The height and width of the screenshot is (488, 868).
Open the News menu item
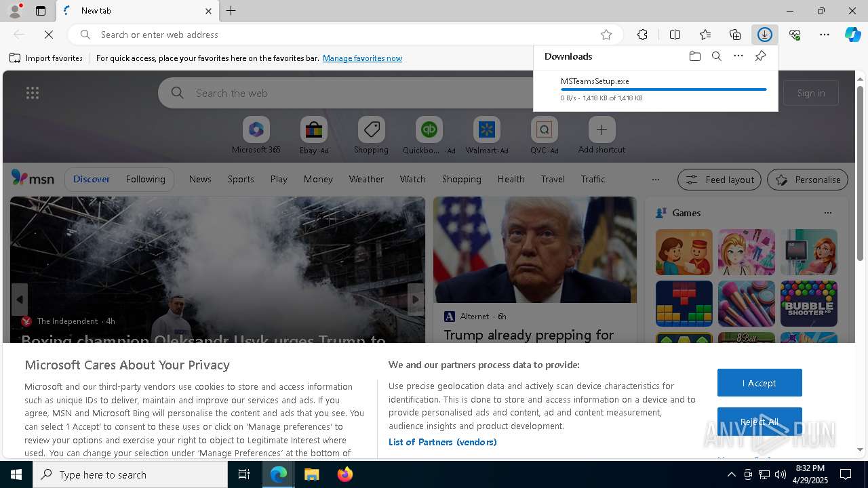coord(200,179)
